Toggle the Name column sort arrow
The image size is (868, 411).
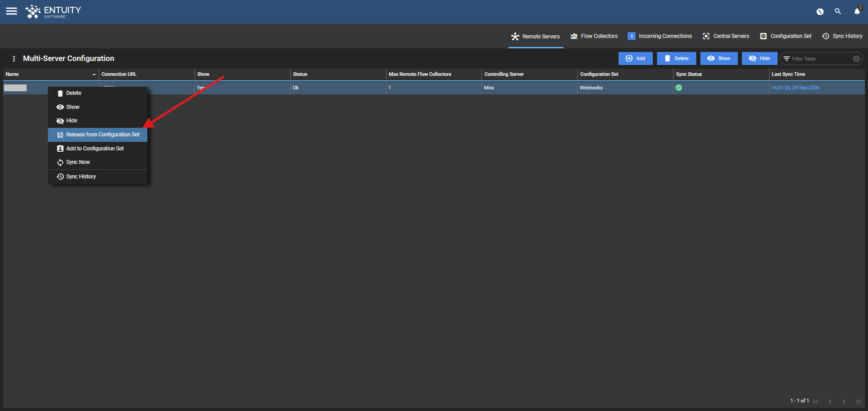pyautogui.click(x=94, y=75)
